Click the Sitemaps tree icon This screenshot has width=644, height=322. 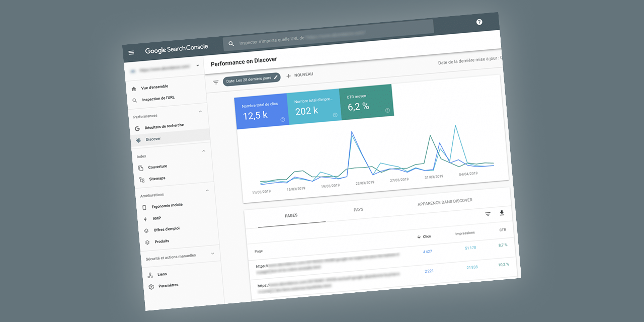pos(142,180)
